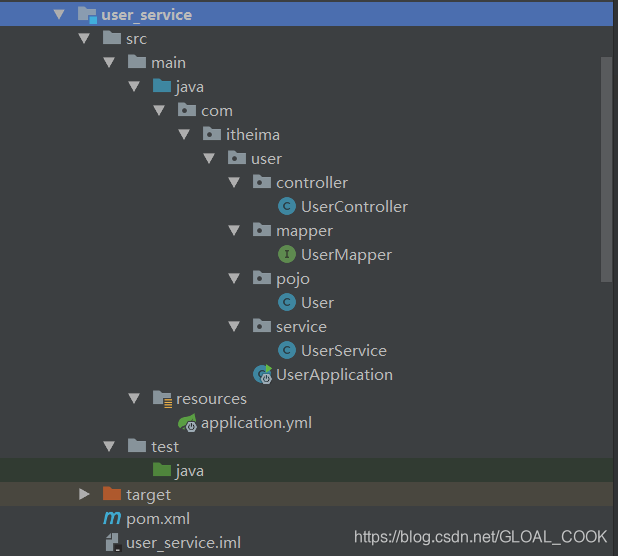Select the pom.xml file name
The height and width of the screenshot is (556, 618).
tap(158, 519)
